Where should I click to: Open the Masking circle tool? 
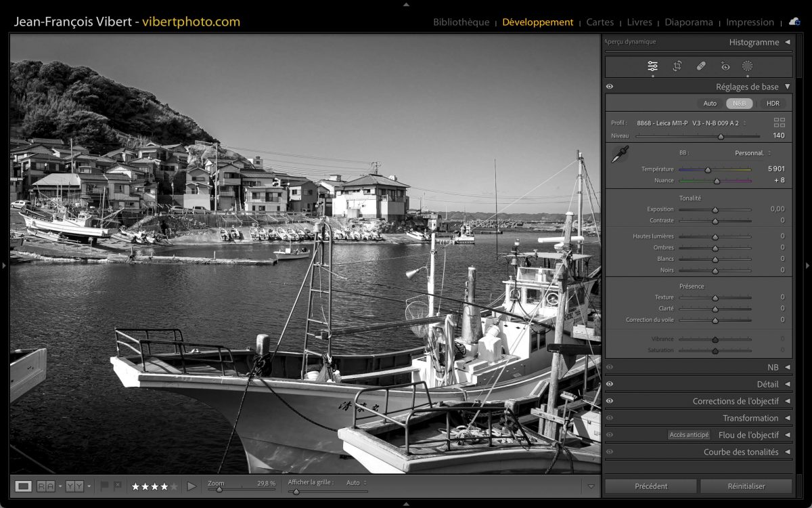(x=747, y=66)
